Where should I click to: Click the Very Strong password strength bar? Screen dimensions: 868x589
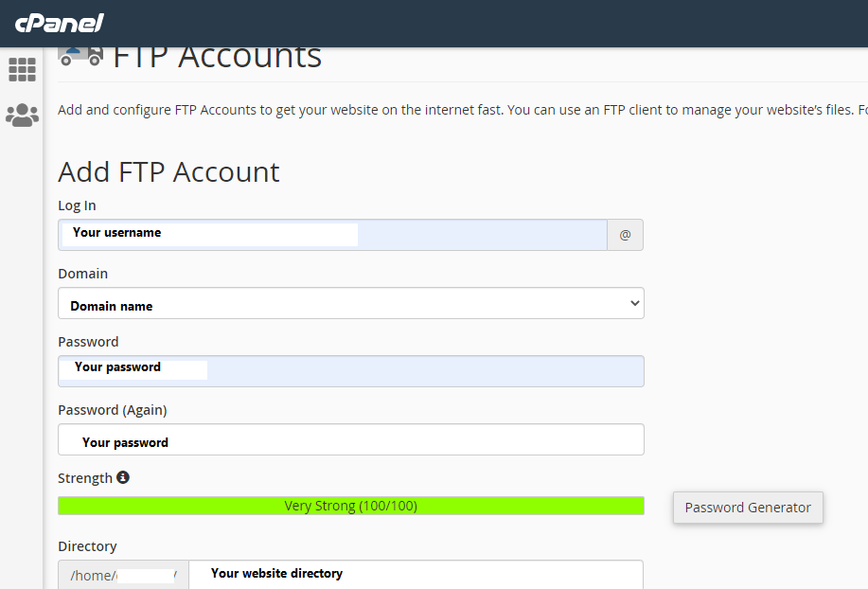[350, 507]
